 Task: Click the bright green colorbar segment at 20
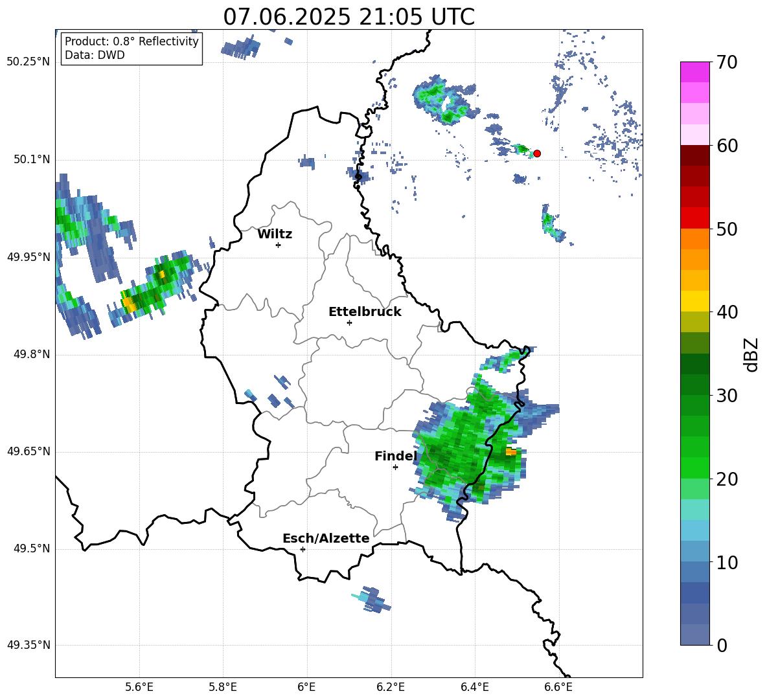point(694,468)
